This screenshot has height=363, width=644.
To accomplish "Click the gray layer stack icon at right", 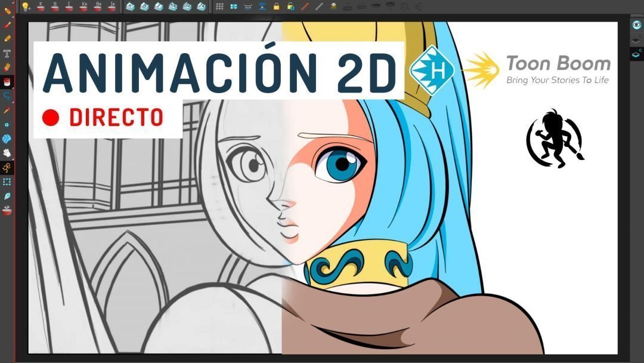I will point(637,39).
